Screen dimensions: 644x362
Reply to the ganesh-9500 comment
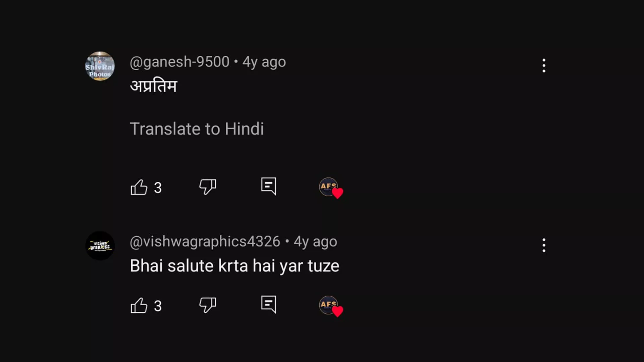tap(269, 186)
